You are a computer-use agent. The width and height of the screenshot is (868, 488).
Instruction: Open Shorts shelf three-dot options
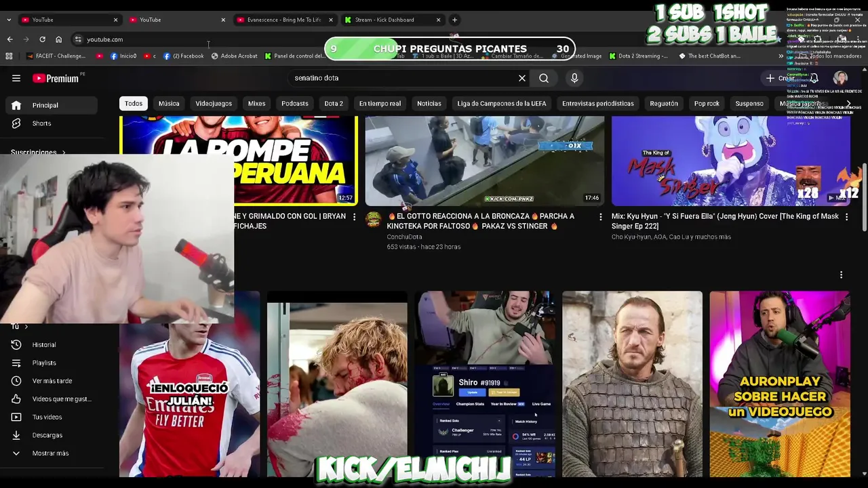coord(841,274)
